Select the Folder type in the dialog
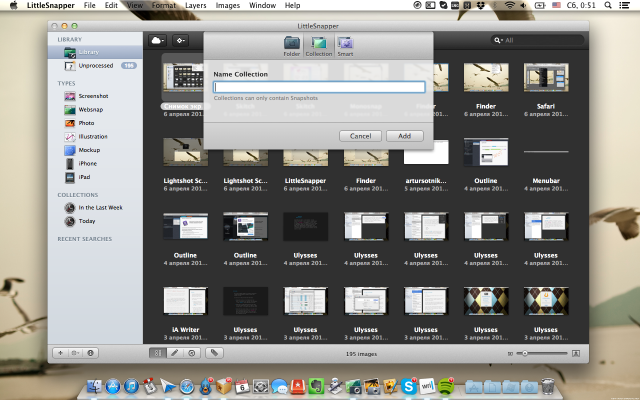Screen dimensions: 640x400 click(x=292, y=45)
